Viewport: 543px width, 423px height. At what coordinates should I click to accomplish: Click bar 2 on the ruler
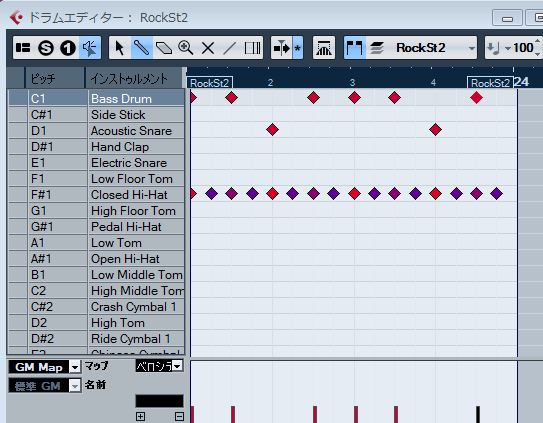point(270,82)
